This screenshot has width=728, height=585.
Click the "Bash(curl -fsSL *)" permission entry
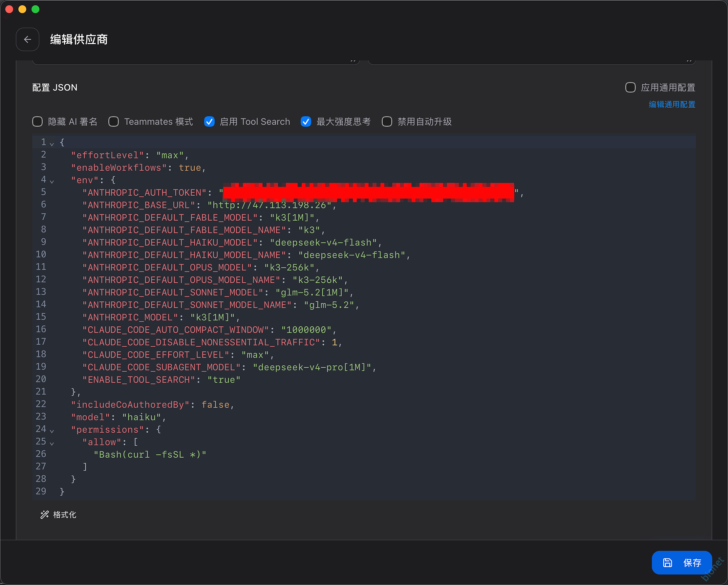coord(150,455)
